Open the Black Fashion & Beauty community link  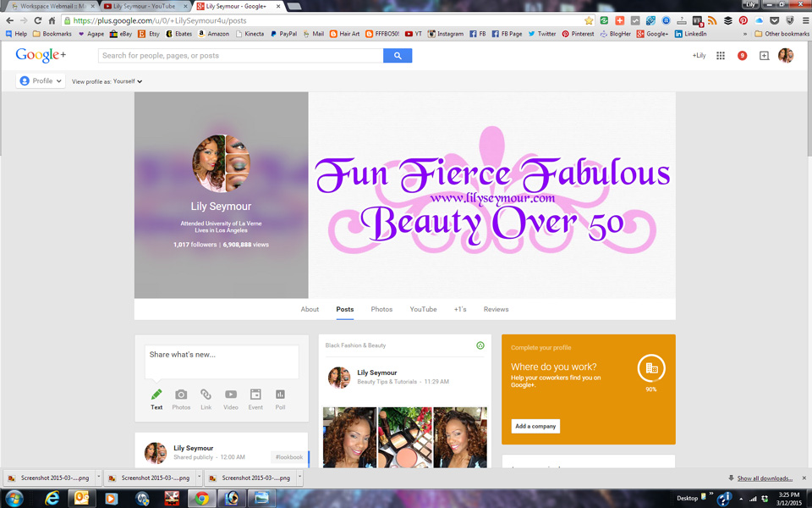tap(355, 345)
